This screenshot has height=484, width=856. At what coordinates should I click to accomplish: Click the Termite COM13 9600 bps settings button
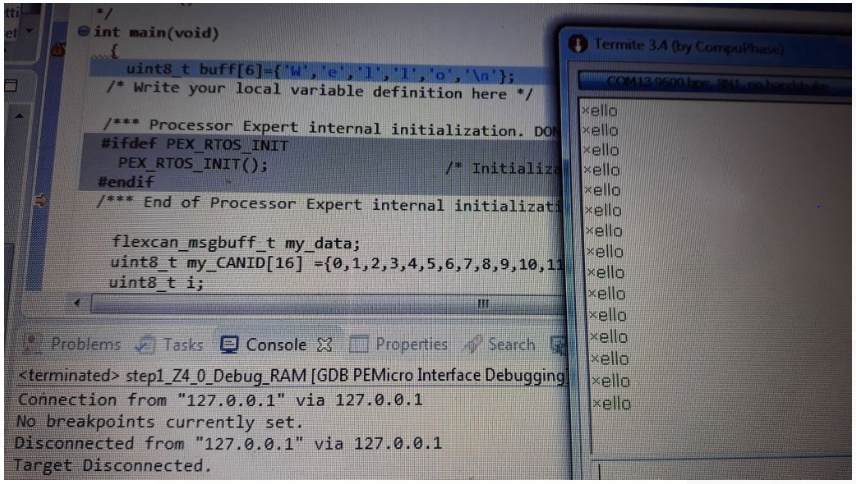pos(714,83)
